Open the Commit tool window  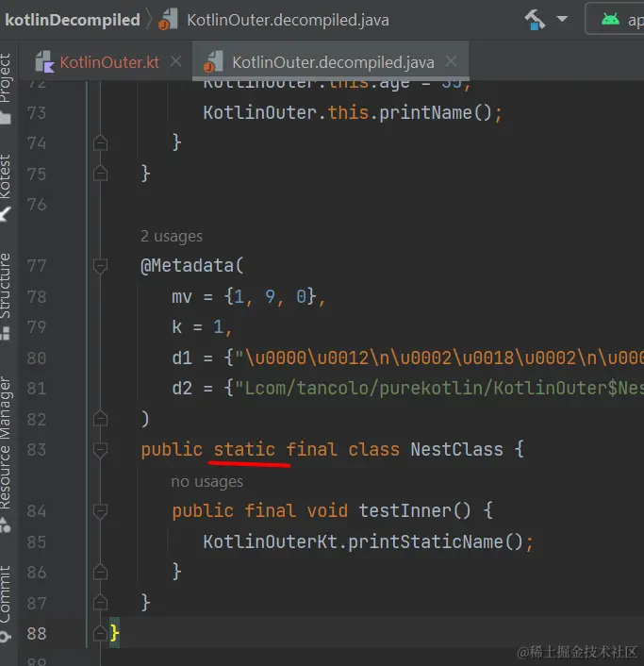coord(5,594)
